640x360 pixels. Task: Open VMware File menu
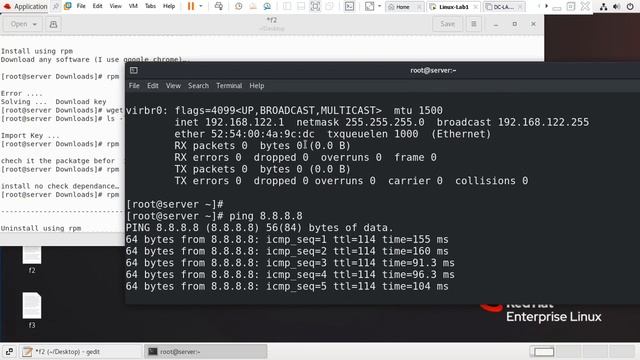tap(81, 6)
